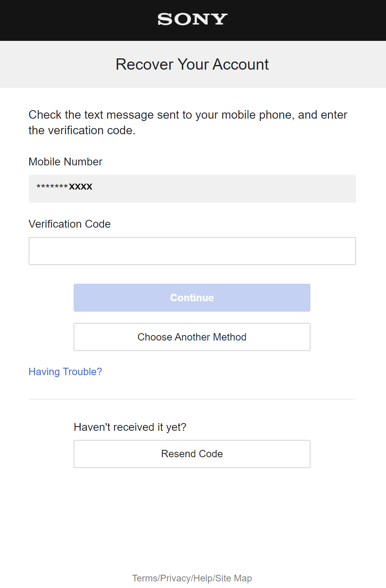This screenshot has height=588, width=386.
Task: Click the masked Mobile Number field
Action: [x=192, y=189]
